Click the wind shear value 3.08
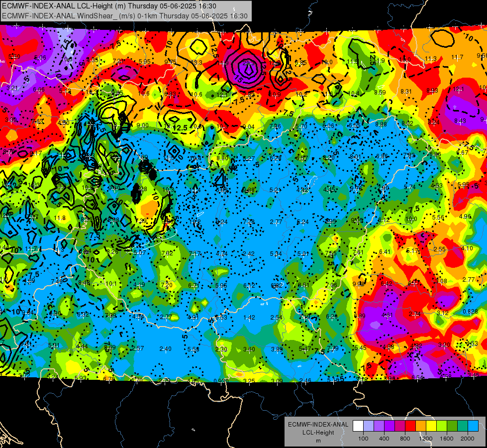This screenshot has width=487, height=448. [x=441, y=281]
